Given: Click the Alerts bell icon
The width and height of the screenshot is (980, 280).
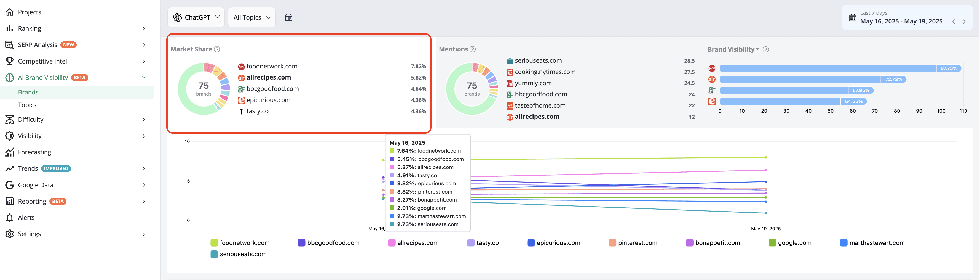Looking at the screenshot, I should pos(9,218).
